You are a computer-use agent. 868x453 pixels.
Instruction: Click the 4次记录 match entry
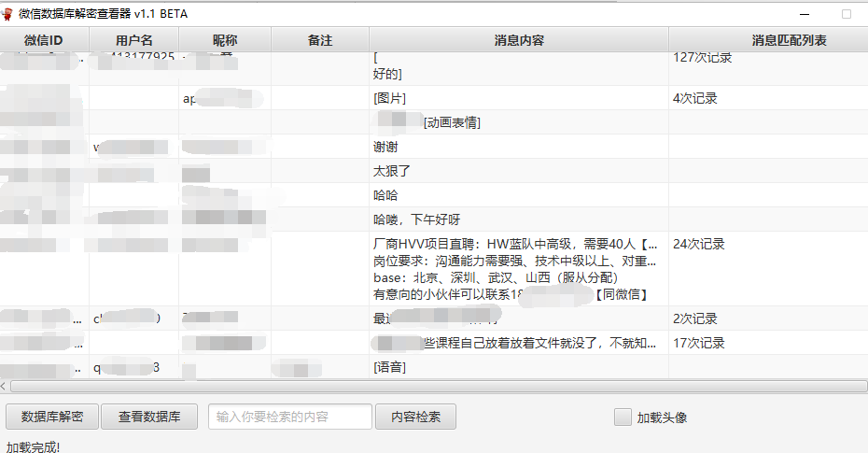tap(695, 99)
